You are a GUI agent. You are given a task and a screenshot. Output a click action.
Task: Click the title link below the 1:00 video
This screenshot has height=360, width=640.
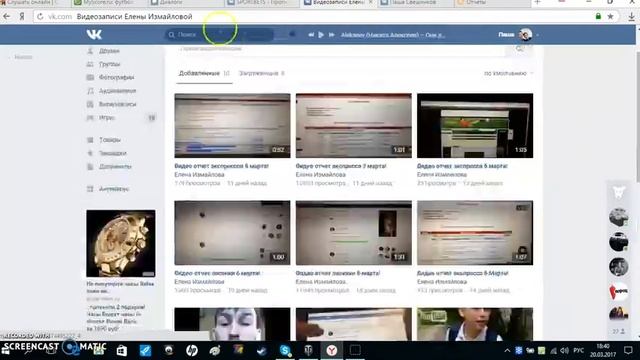click(x=217, y=273)
